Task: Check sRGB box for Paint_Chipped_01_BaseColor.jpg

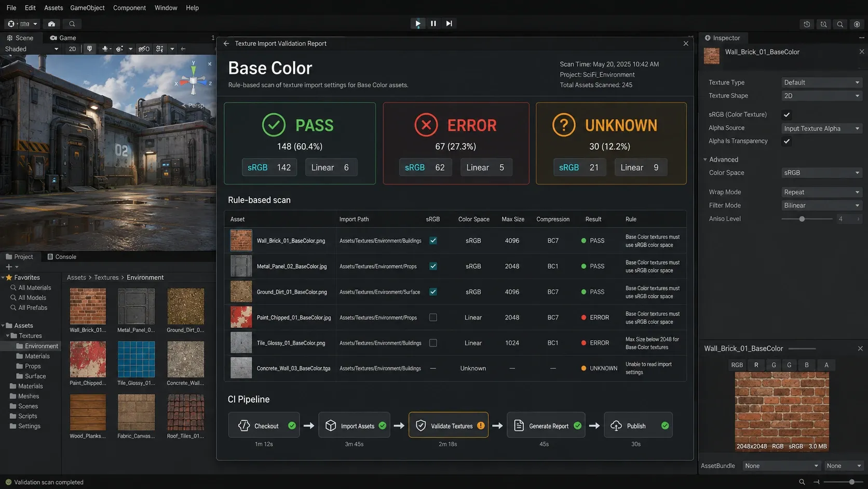Action: click(433, 318)
